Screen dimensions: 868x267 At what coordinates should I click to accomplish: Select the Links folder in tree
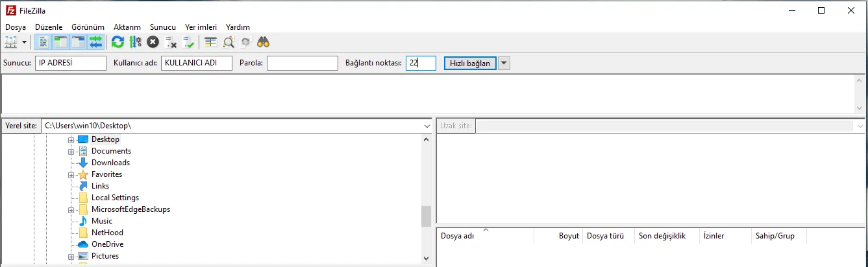pyautogui.click(x=100, y=186)
